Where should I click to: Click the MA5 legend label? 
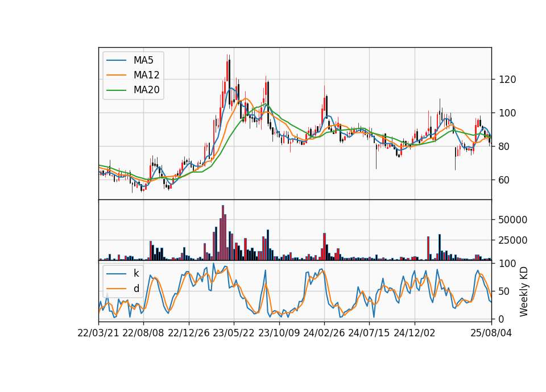point(143,60)
